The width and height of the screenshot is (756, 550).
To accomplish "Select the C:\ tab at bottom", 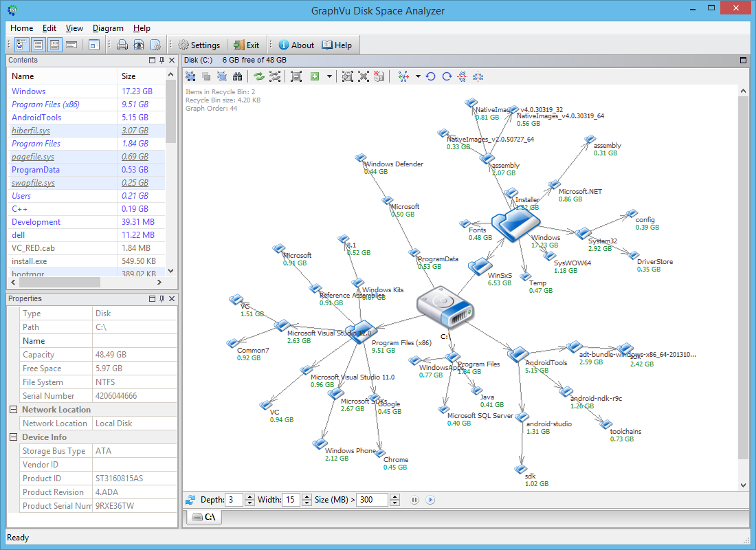I will (204, 517).
